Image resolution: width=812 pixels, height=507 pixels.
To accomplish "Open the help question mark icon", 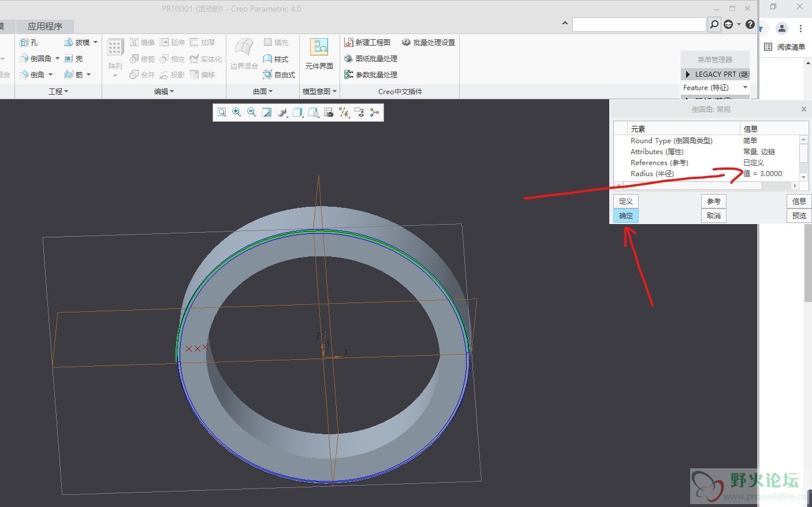I will click(x=750, y=24).
